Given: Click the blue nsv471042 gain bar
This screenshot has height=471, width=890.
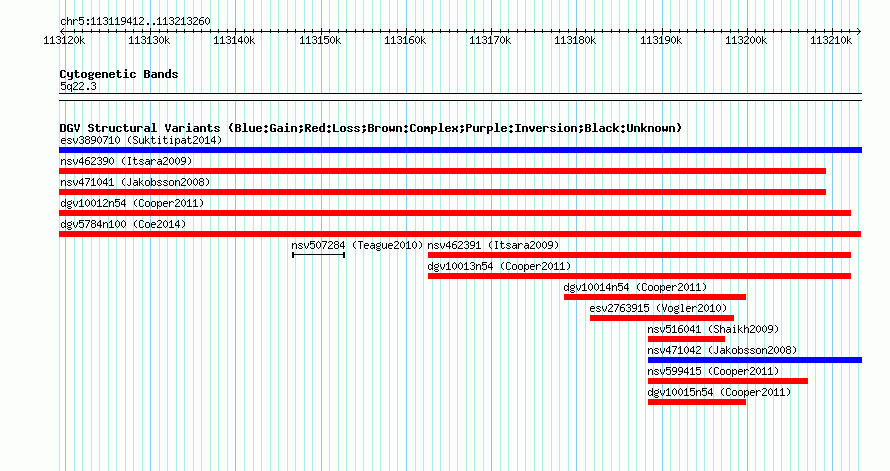Looking at the screenshot, I should click(x=755, y=360).
